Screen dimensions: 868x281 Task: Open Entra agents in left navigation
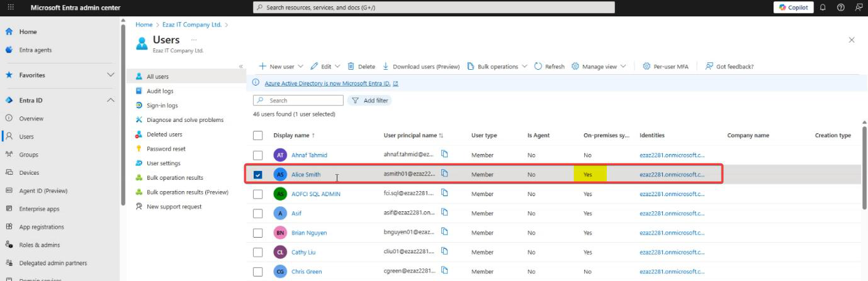[x=35, y=50]
